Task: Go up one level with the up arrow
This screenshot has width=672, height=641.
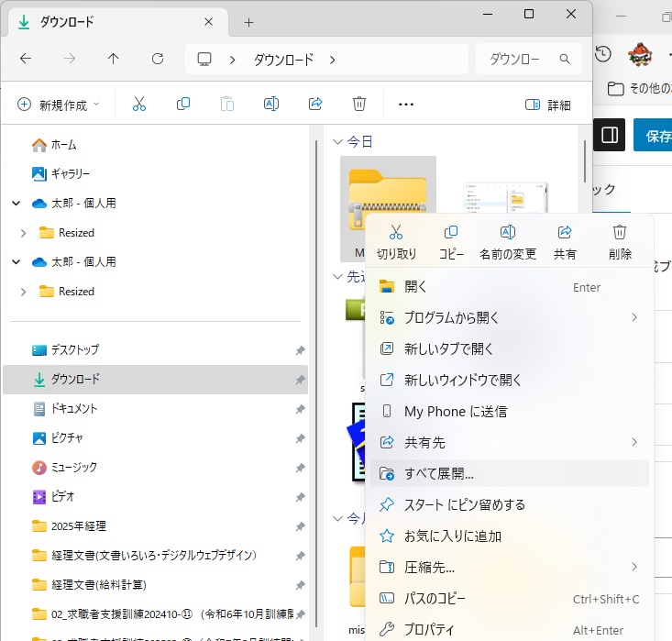Action: [x=113, y=59]
